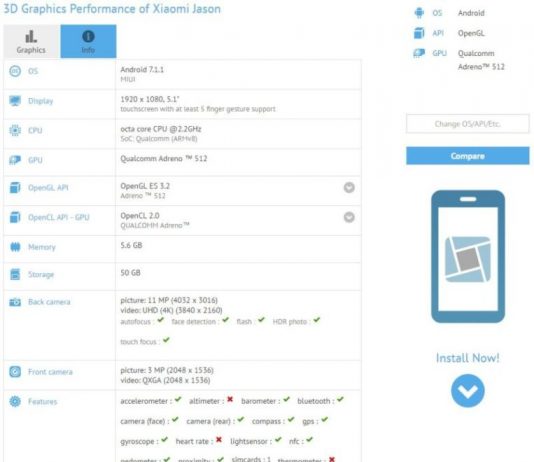Viewport: 534px width, 462px height.
Task: Click the Front camera icon
Action: coord(15,372)
